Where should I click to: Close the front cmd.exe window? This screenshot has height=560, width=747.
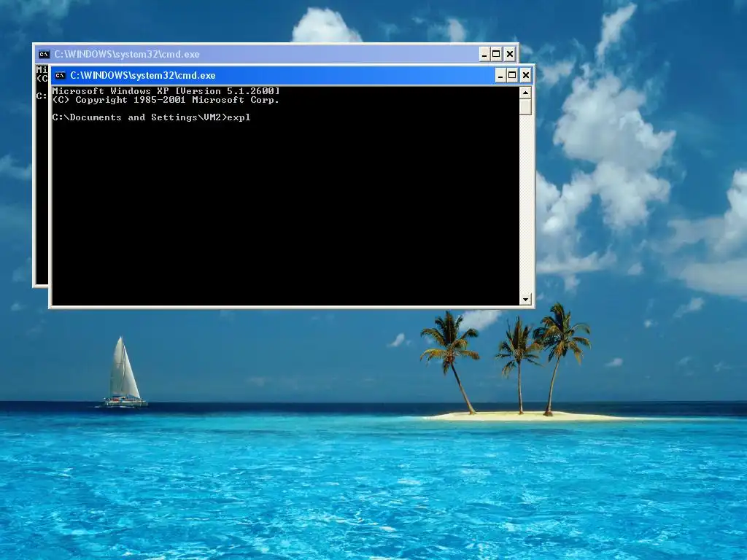525,75
